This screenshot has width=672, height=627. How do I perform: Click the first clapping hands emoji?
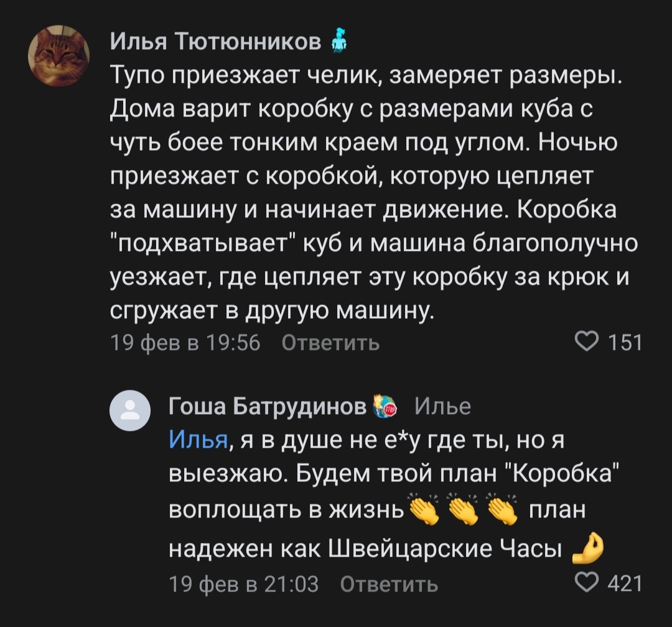[x=424, y=509]
